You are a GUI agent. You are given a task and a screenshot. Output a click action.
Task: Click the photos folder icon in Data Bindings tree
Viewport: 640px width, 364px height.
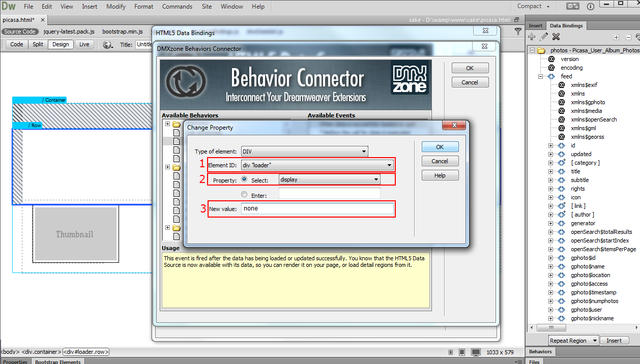pyautogui.click(x=541, y=50)
